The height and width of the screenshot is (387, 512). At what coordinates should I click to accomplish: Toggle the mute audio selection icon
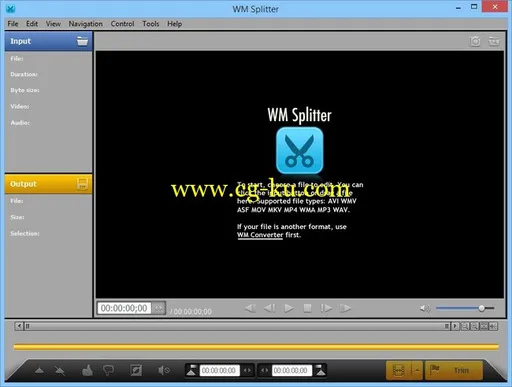click(164, 370)
